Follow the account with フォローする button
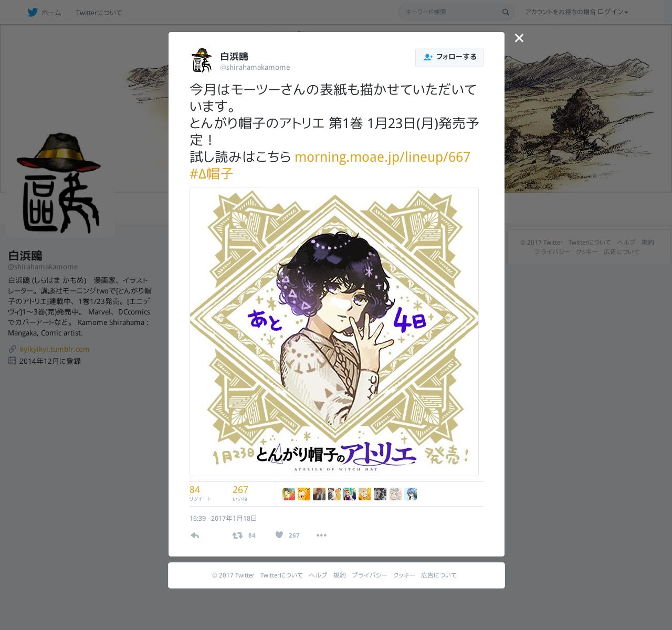 449,57
